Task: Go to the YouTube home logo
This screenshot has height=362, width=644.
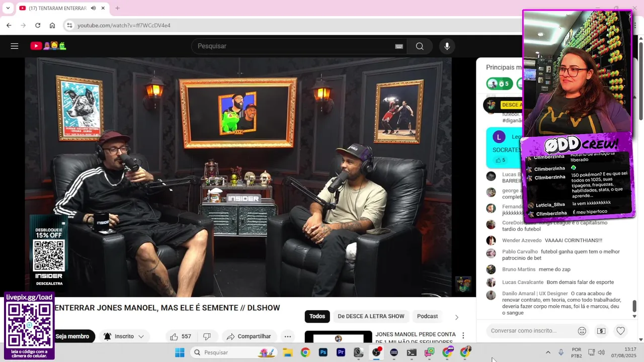Action: coord(48,46)
